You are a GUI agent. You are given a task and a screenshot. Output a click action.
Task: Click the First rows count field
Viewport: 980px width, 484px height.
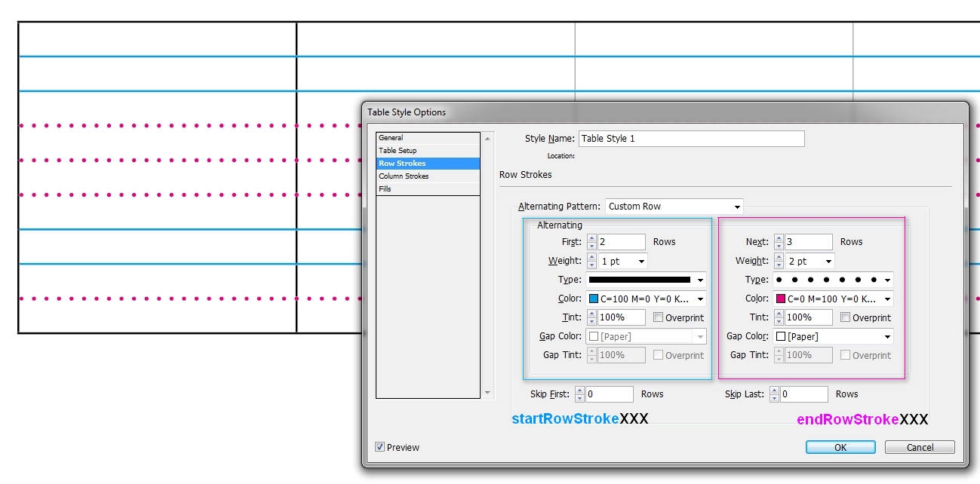[622, 242]
